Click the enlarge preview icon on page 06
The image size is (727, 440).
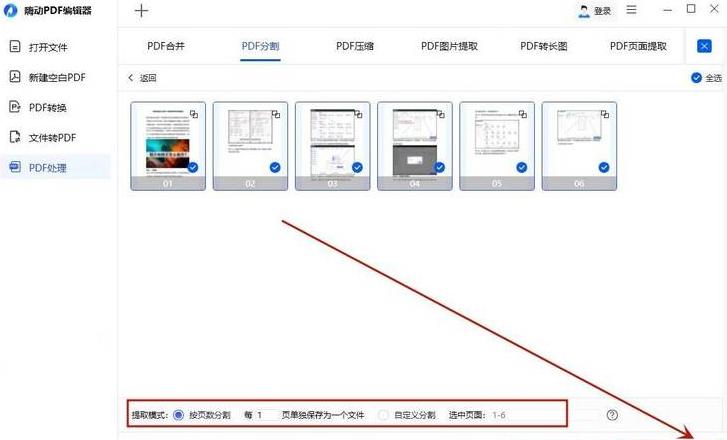pyautogui.click(x=605, y=114)
